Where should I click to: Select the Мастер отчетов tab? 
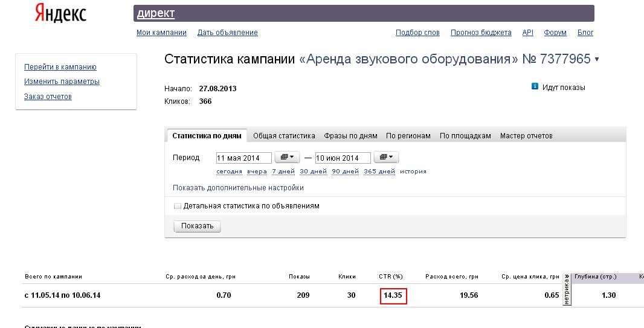coord(526,136)
